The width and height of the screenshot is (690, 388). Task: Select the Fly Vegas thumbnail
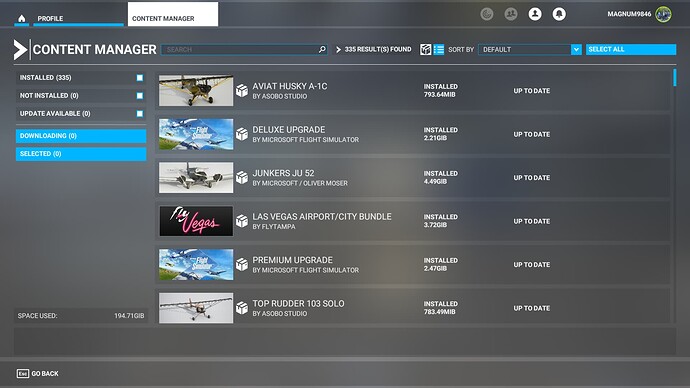[x=196, y=221]
